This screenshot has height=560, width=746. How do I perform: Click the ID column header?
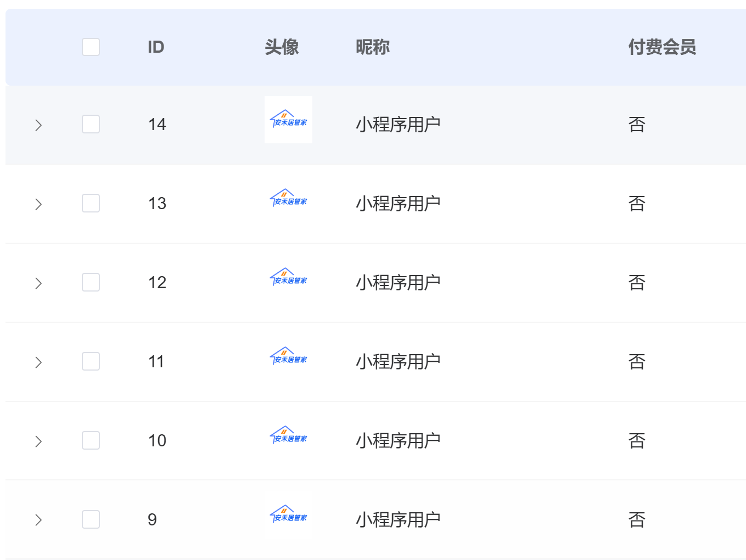coord(156,47)
